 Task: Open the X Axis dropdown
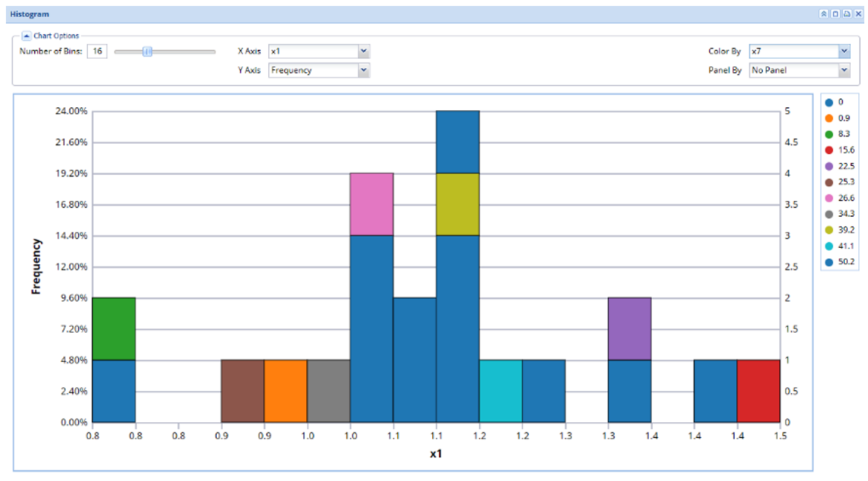pyautogui.click(x=364, y=51)
